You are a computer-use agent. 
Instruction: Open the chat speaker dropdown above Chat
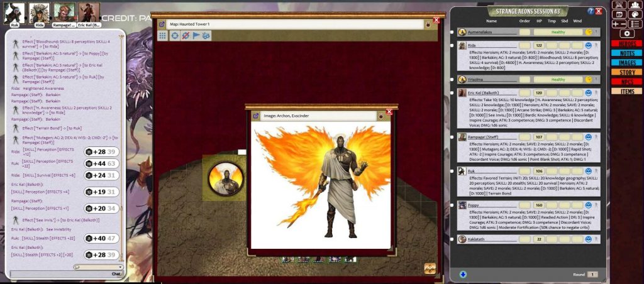coord(98,267)
